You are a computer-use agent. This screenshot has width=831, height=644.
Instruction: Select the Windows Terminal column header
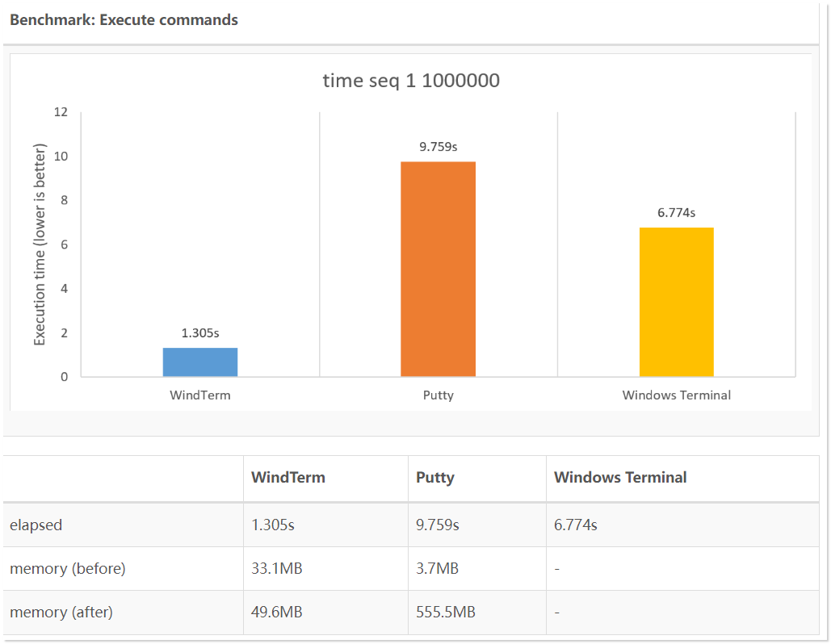tap(619, 477)
